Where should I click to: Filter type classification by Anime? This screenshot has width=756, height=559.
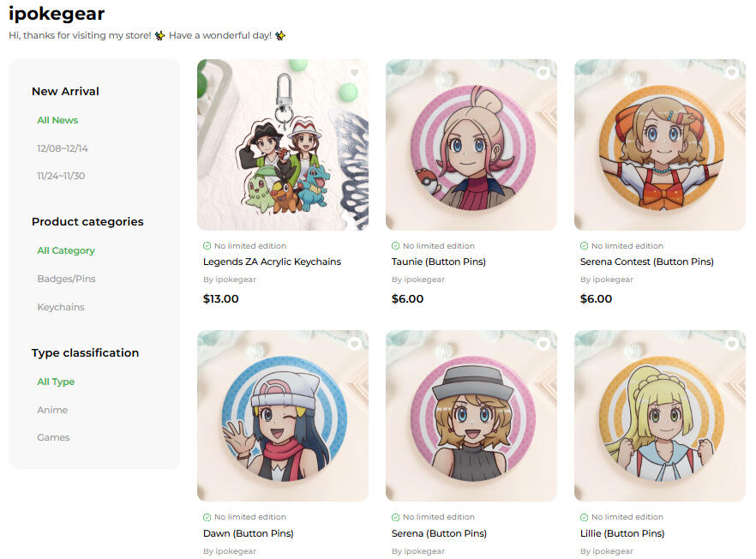(x=52, y=410)
